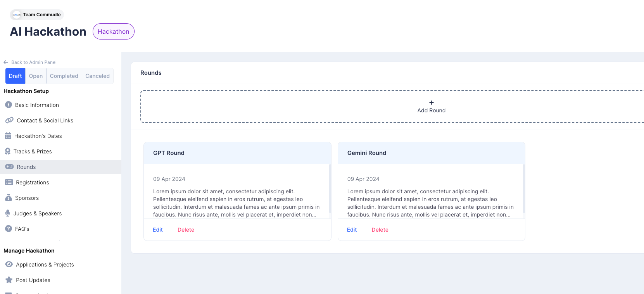Screen dimensions: 644x294
Task: Click the Post Updates star icon
Action: 9,280
